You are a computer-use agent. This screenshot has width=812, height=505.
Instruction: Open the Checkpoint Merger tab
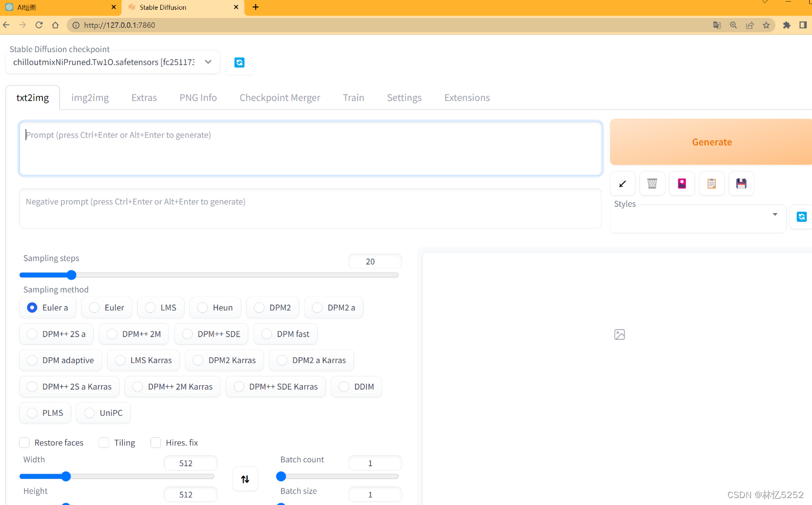[280, 97]
